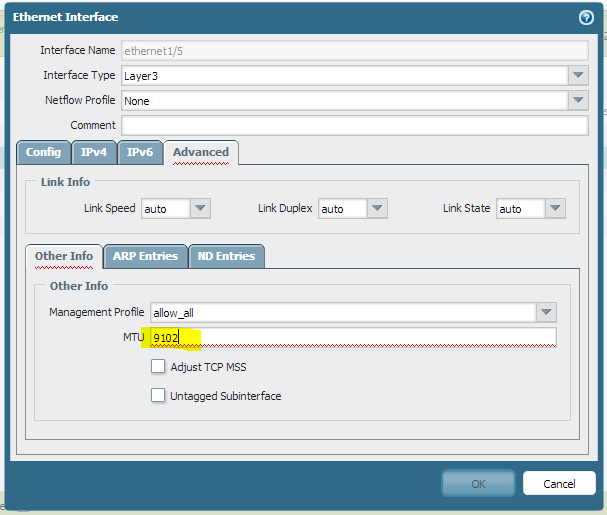Click the MTU input field
This screenshot has height=515, width=607.
tap(352, 338)
